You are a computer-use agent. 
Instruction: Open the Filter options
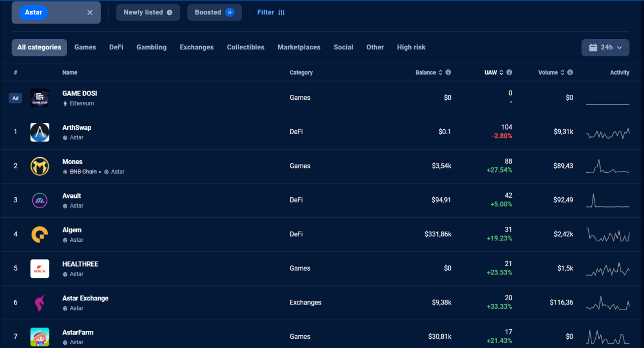tap(271, 12)
